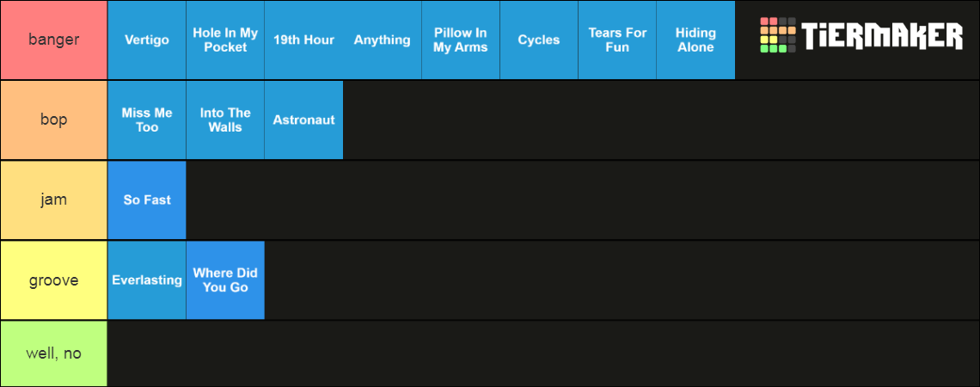
Task: Click the Cycles song tile
Action: tap(539, 40)
